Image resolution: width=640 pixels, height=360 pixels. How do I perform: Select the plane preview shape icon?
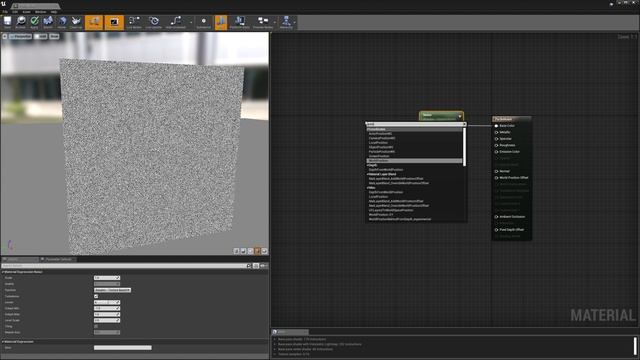click(250, 251)
